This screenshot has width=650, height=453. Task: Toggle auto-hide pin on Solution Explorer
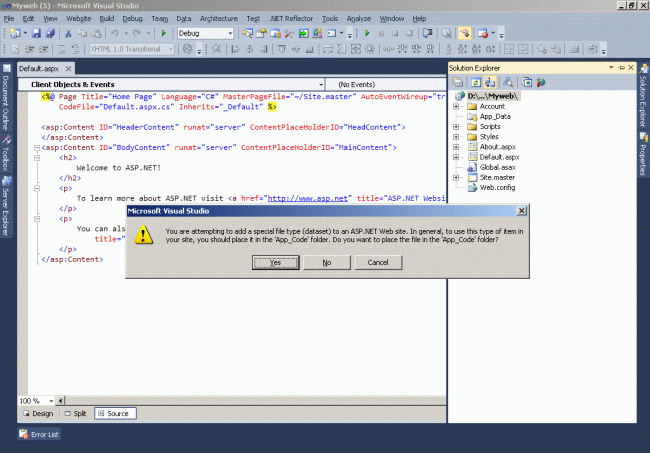pos(621,68)
